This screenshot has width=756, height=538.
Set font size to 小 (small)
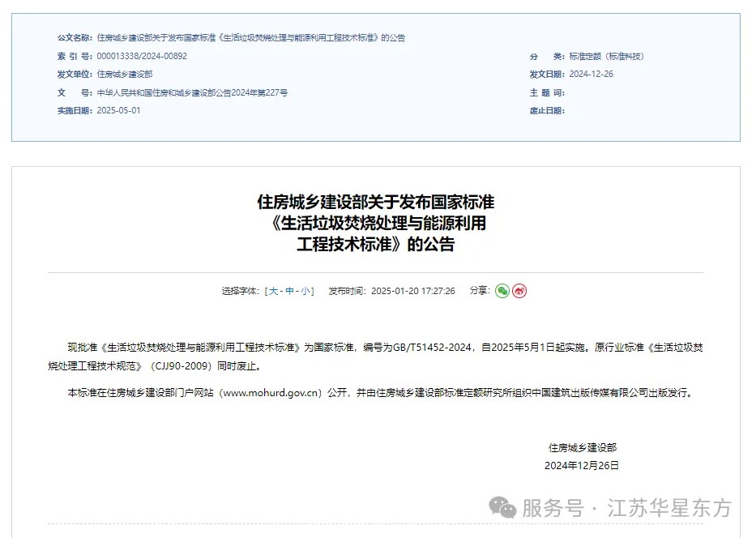(305, 291)
